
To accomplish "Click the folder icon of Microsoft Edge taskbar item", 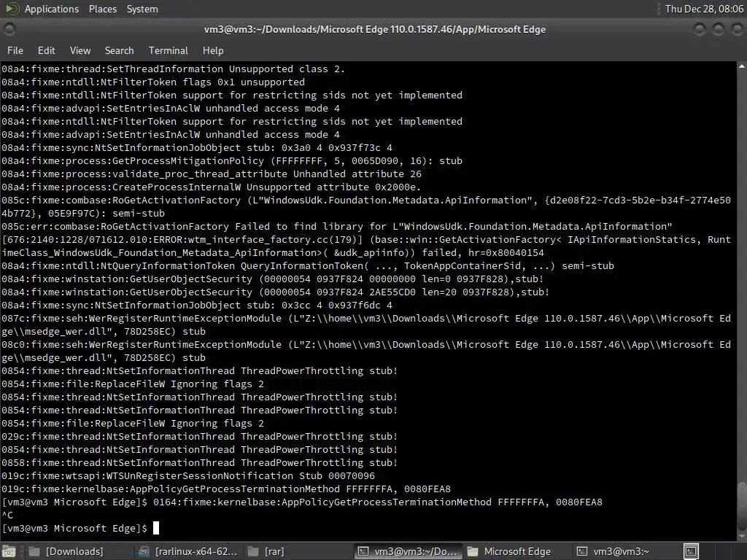I will coord(473,551).
